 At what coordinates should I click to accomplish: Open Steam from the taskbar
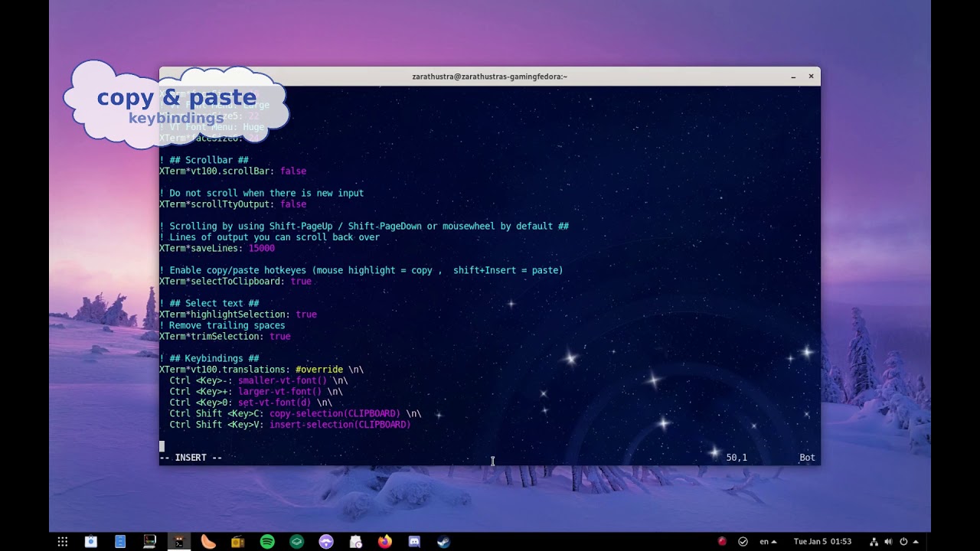(443, 542)
